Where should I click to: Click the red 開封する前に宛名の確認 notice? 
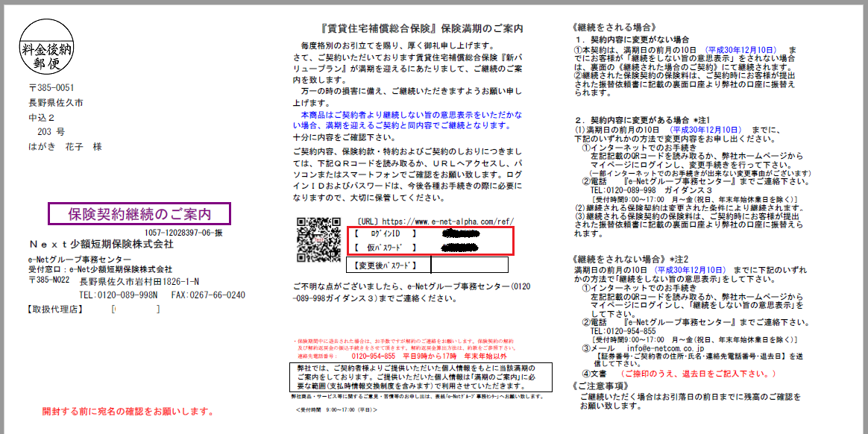[128, 411]
